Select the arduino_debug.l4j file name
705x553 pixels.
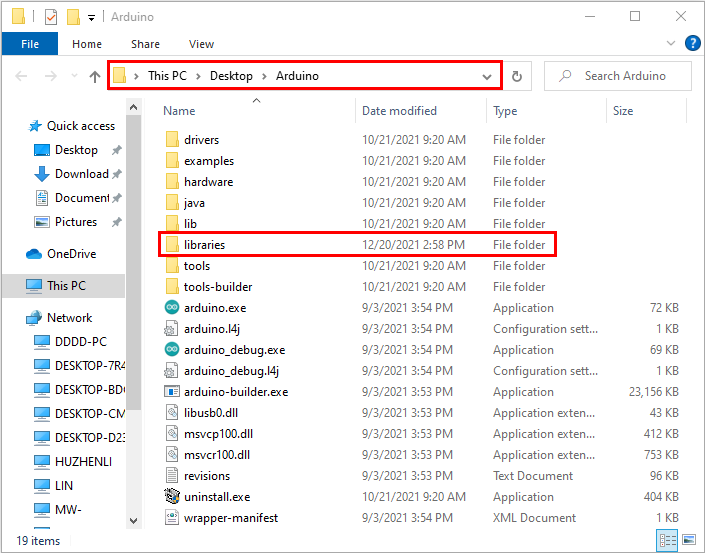232,371
